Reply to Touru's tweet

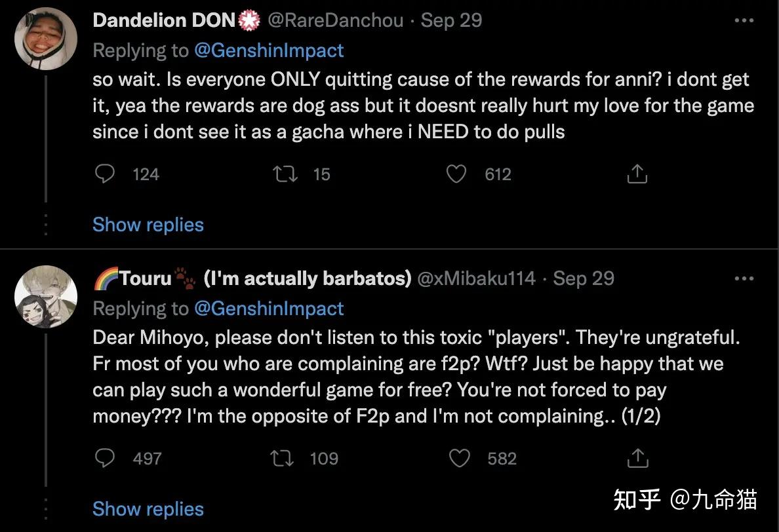pyautogui.click(x=105, y=459)
